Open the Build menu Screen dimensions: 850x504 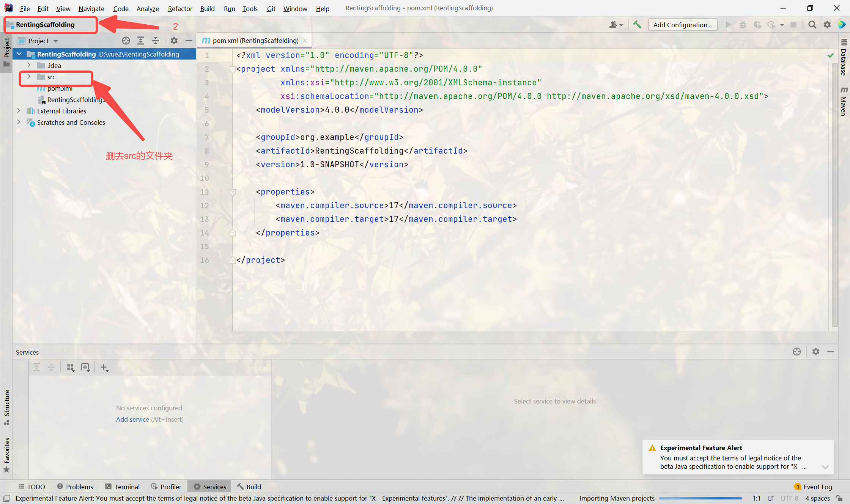207,8
